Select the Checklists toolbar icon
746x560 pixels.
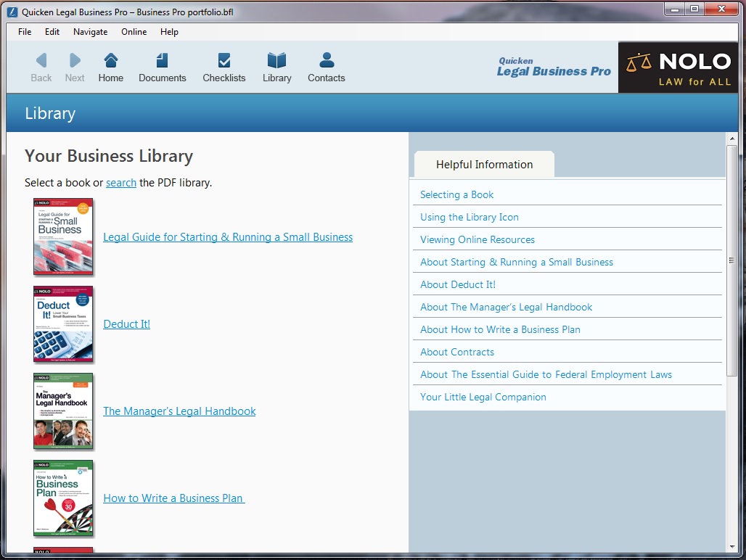(x=224, y=66)
